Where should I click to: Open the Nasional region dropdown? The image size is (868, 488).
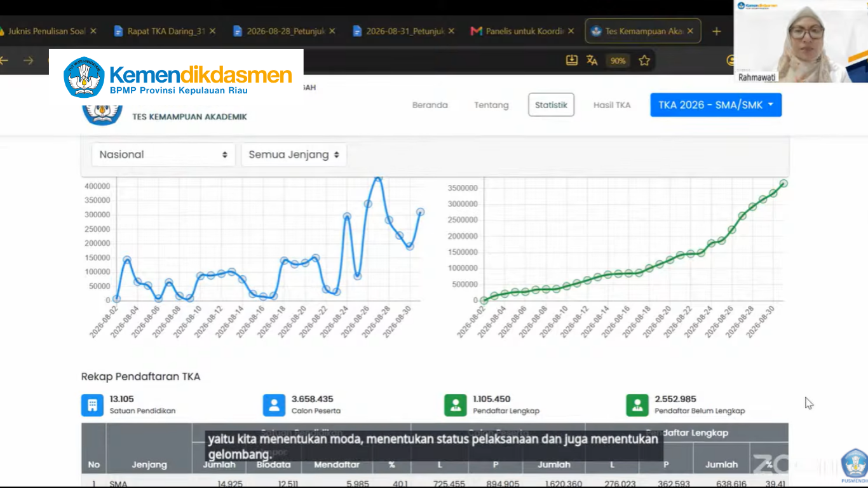(x=163, y=154)
